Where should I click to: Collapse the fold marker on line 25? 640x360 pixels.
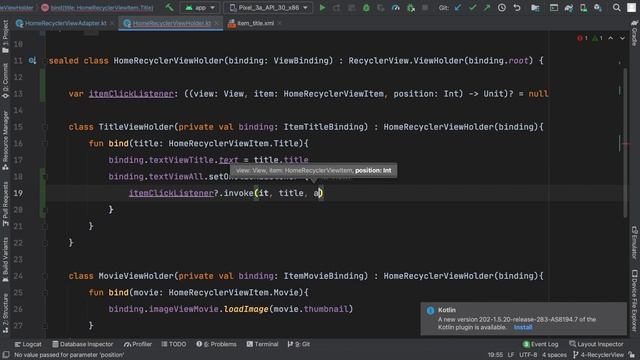tap(45, 293)
